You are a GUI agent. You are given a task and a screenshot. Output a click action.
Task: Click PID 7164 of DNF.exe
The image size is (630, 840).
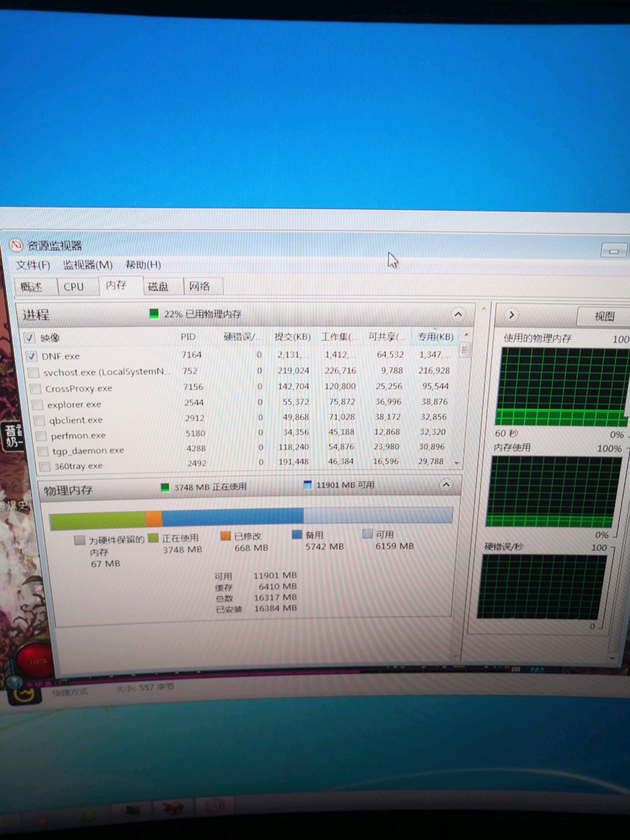click(x=191, y=355)
